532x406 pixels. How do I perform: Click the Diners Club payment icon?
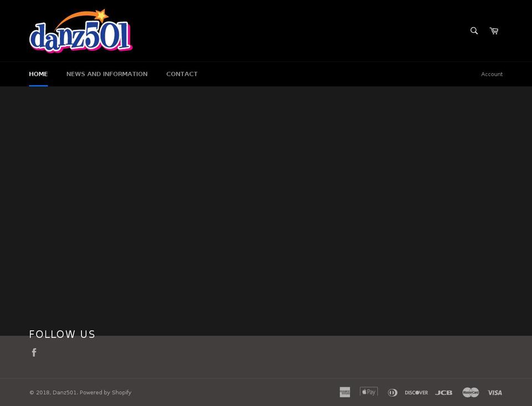392,393
